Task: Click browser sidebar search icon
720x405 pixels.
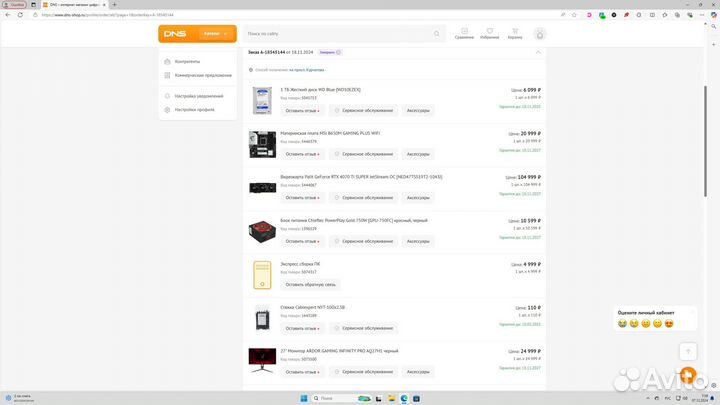Action: click(x=714, y=27)
